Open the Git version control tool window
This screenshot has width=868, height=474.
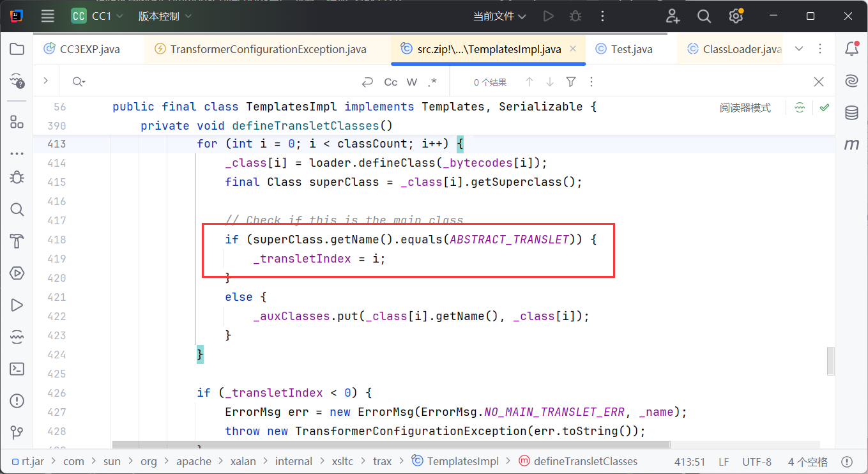point(17,433)
